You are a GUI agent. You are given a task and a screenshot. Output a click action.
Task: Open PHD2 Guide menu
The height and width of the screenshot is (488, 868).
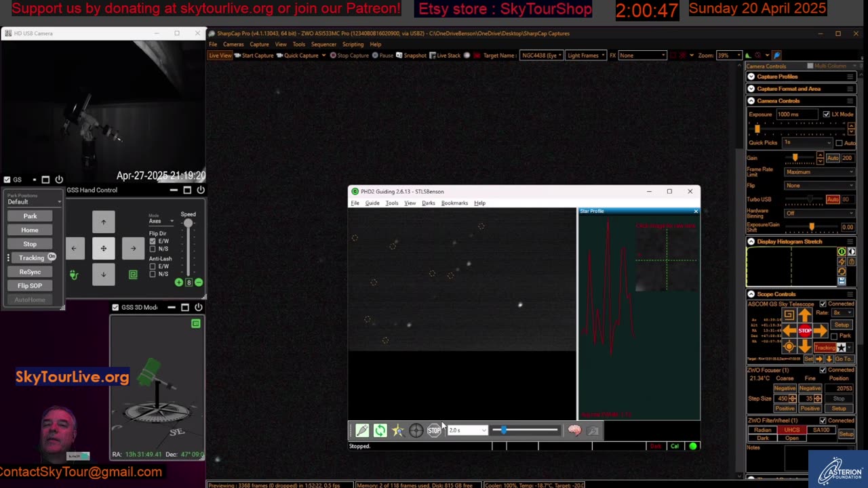372,203
